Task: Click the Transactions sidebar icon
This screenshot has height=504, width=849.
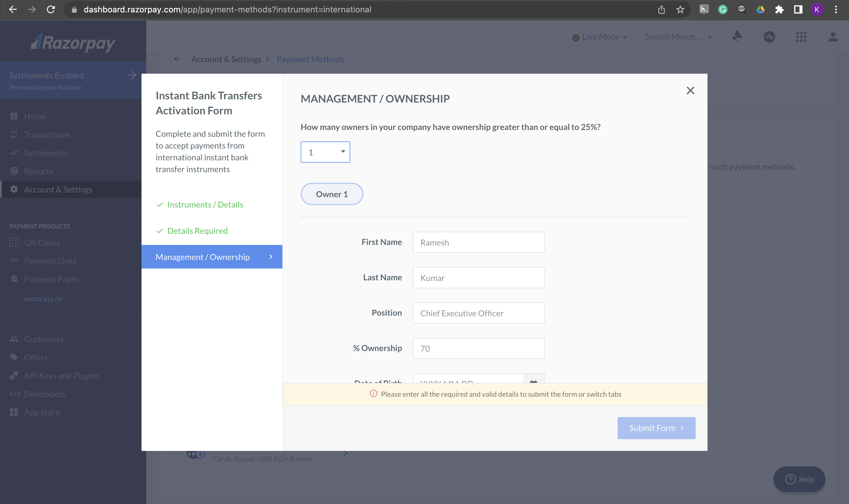Action: point(13,134)
